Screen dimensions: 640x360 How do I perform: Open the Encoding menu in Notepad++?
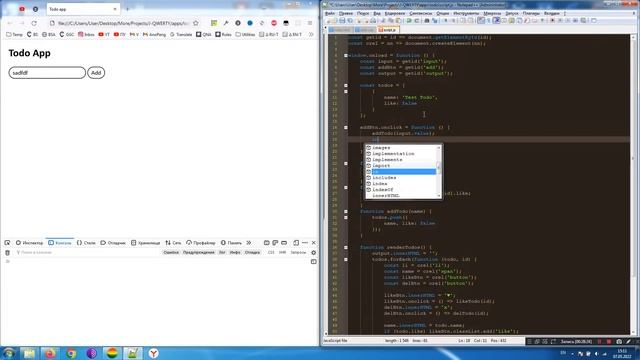(395, 13)
